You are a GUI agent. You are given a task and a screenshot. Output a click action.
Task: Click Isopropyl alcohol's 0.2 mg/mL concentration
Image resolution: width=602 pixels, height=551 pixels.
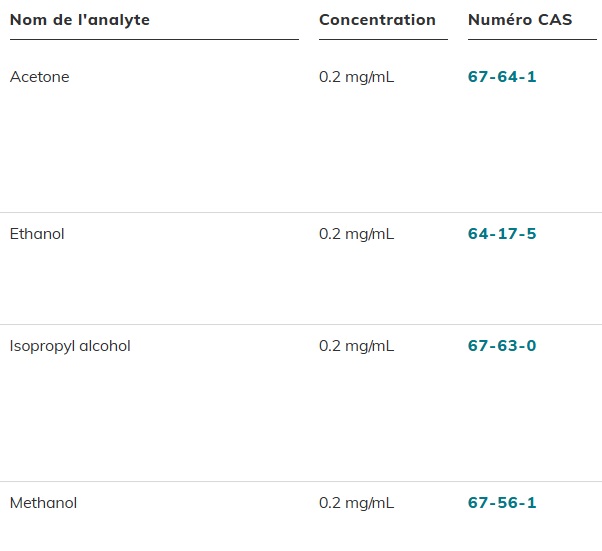click(x=356, y=346)
